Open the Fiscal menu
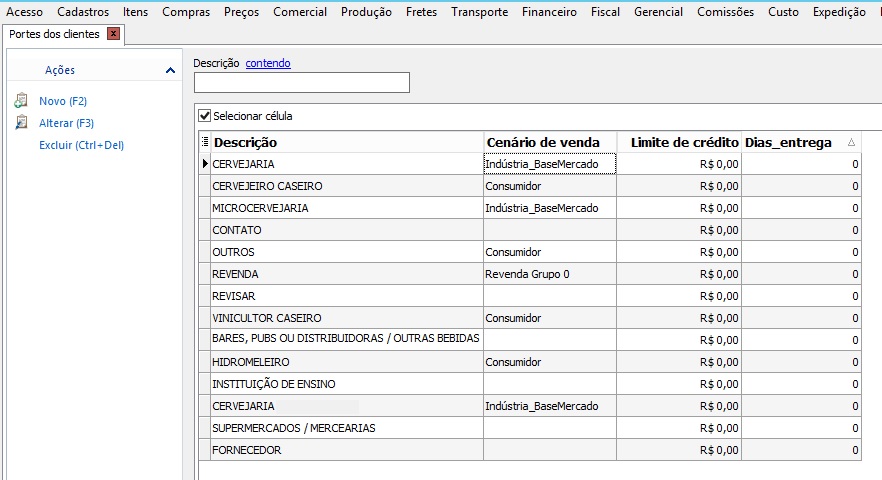 click(x=605, y=12)
